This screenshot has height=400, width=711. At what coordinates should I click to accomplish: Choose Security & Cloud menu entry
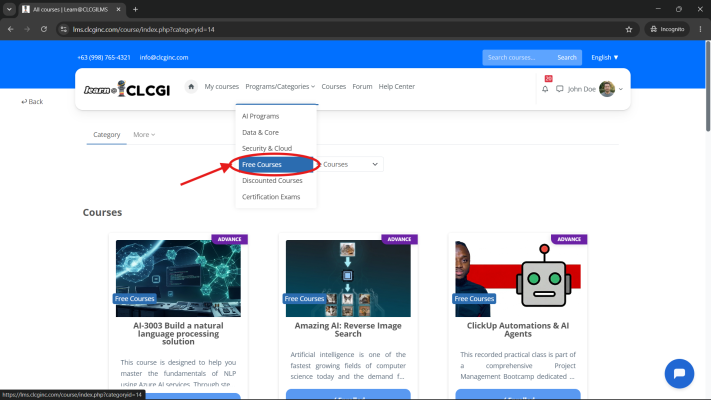267,148
